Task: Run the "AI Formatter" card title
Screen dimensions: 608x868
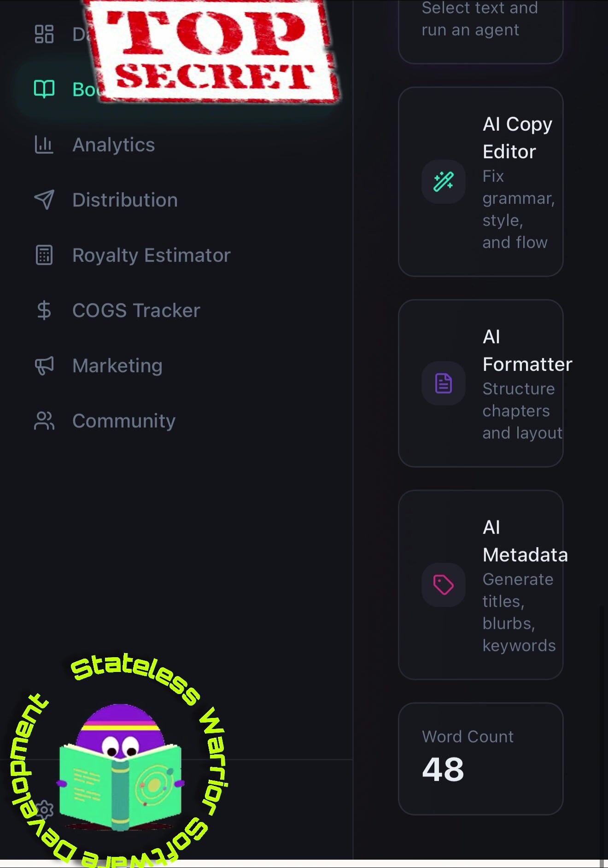Action: [x=527, y=350]
